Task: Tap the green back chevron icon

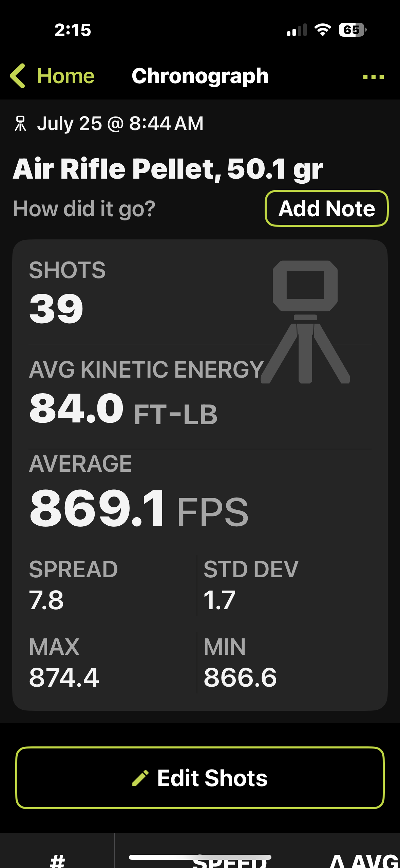Action: click(18, 76)
